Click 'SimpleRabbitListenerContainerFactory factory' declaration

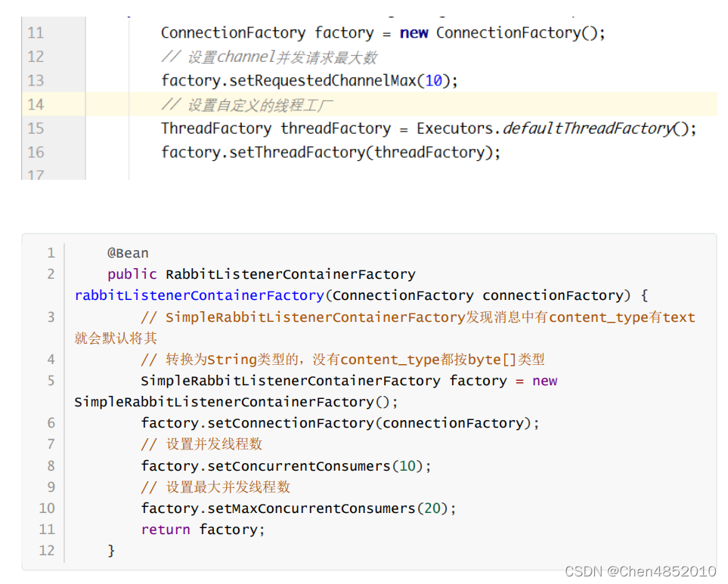click(x=324, y=381)
